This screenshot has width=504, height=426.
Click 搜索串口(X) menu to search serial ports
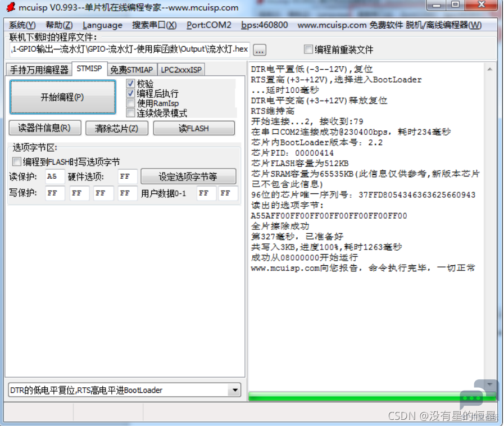coord(155,25)
